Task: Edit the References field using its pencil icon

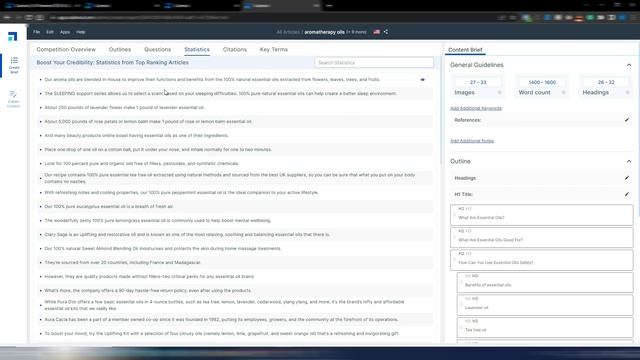Action: (x=627, y=120)
